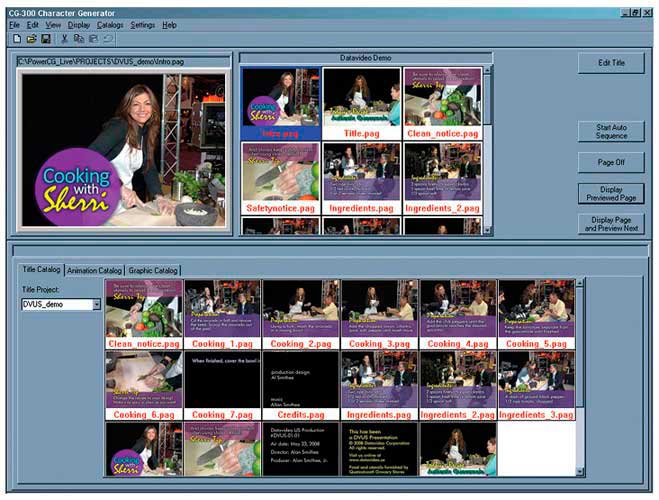Expand the Title Project DVUS_demo dropdown
The image size is (659, 500).
click(x=96, y=304)
